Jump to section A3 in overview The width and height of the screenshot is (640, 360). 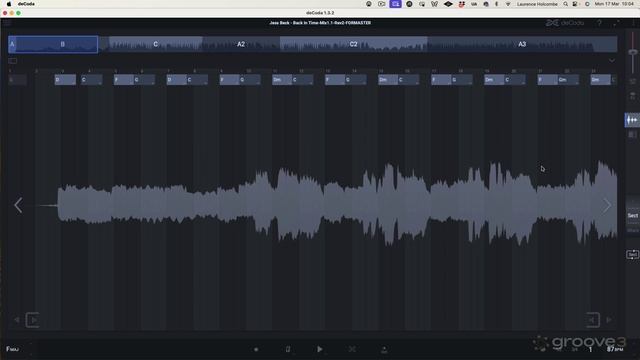click(522, 44)
